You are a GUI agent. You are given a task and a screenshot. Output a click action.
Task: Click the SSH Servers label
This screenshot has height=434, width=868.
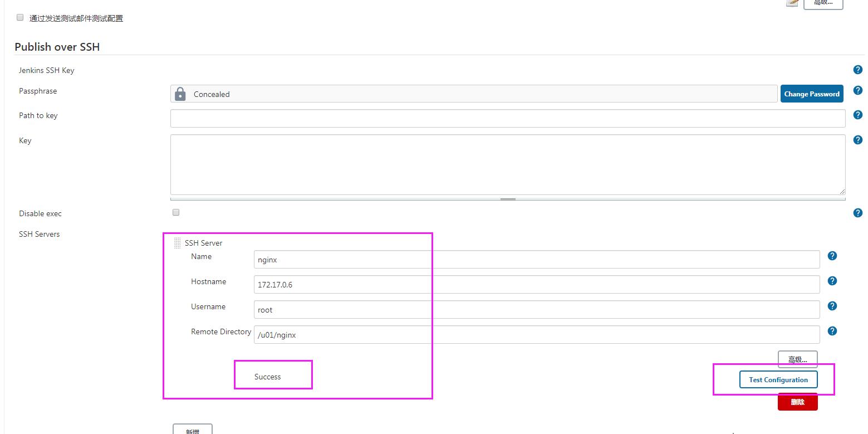coord(39,234)
